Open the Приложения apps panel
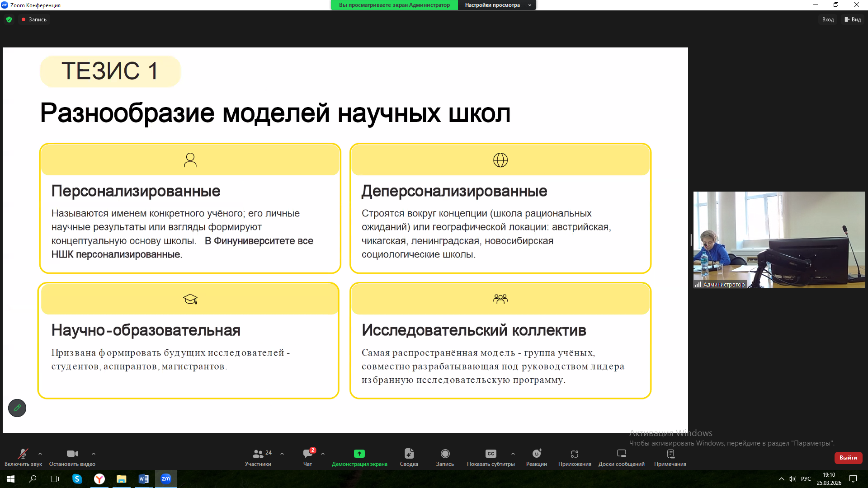Viewport: 868px width, 488px height. coord(575,457)
